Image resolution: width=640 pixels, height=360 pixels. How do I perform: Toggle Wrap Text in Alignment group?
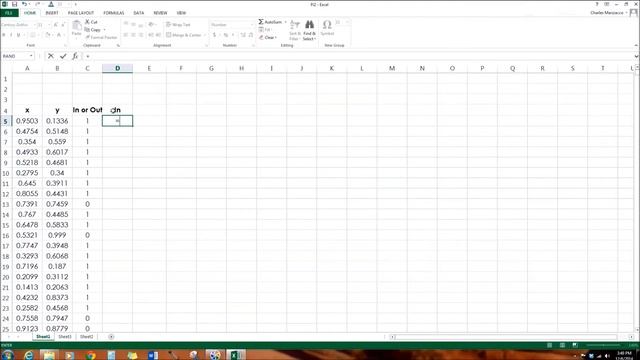(178, 24)
